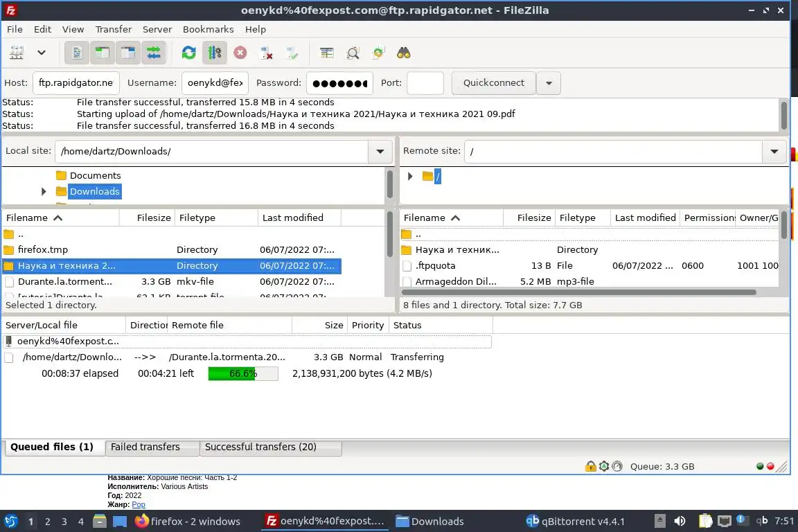The height and width of the screenshot is (532, 798).
Task: Reconnect to the last server
Action: 292,53
